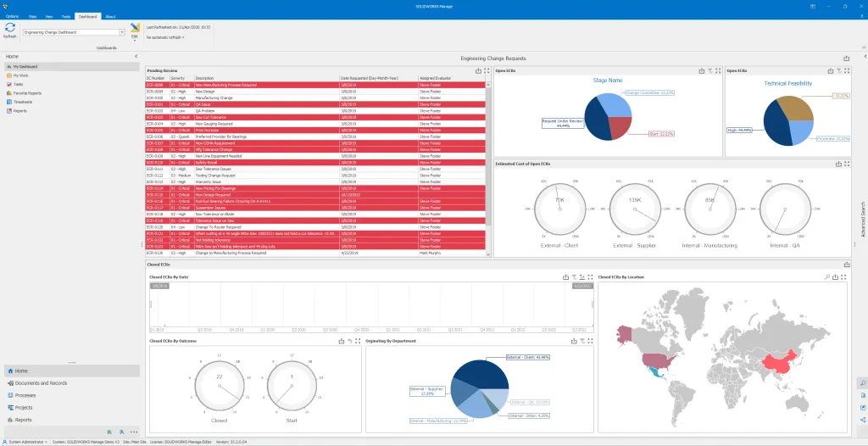Export Originating By Department chart
Viewport: 868px width, 446px height.
[574, 342]
